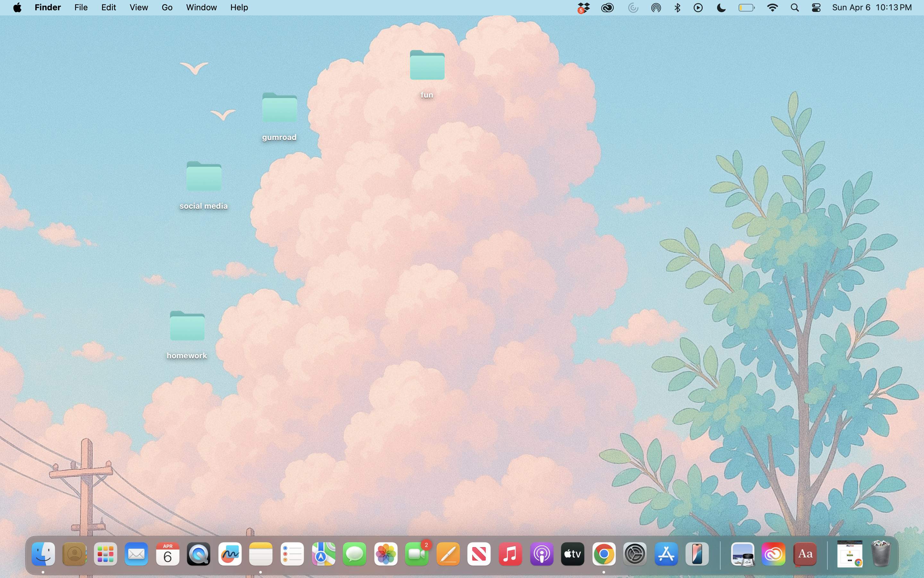Viewport: 924px width, 578px height.
Task: Open Finder from the Dock
Action: [x=43, y=554]
